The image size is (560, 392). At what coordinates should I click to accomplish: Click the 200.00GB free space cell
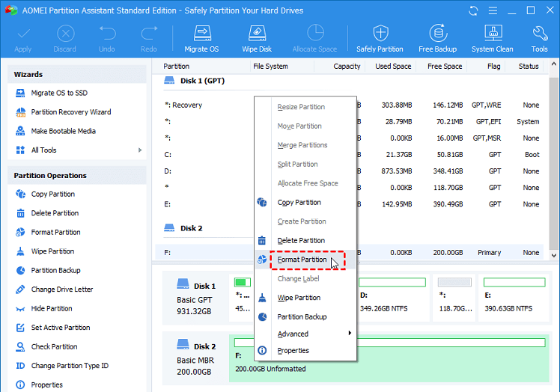click(x=448, y=253)
